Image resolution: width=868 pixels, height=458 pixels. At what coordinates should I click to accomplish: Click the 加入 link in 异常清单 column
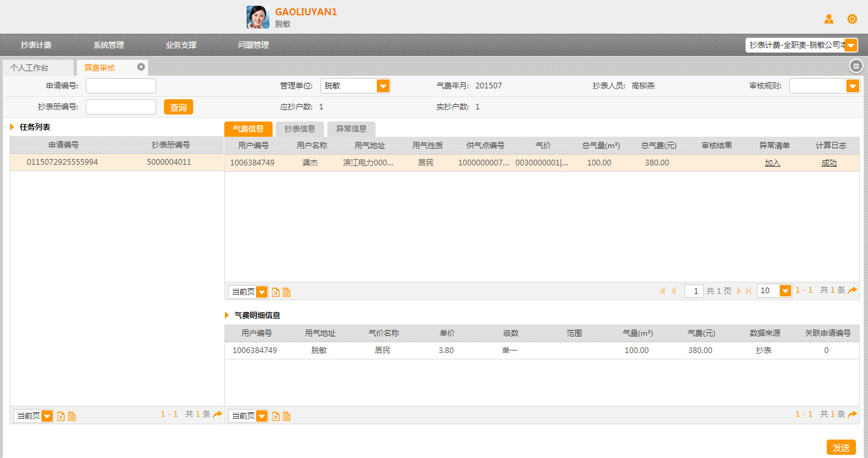point(772,163)
